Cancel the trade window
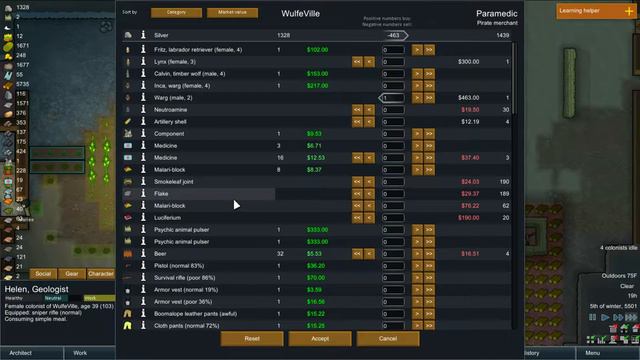Viewport: 640px width, 360px height. tap(388, 338)
